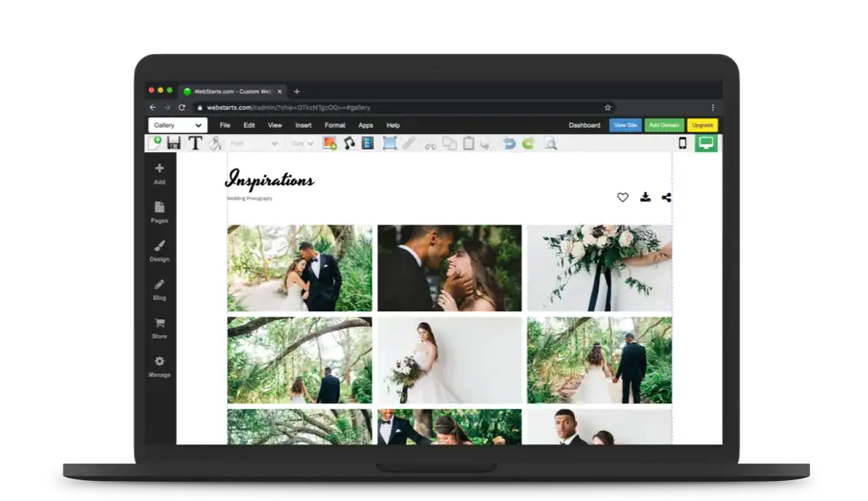Click the gallery download icon

click(645, 197)
